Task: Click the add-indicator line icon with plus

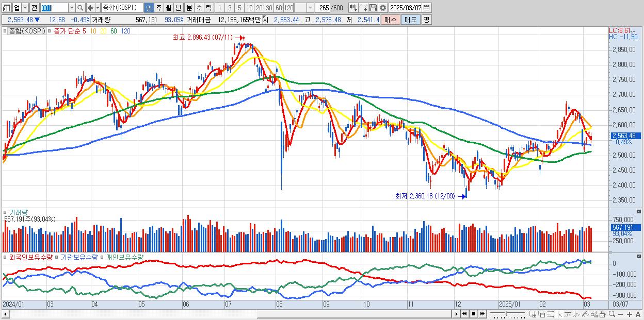Action: click(363, 8)
